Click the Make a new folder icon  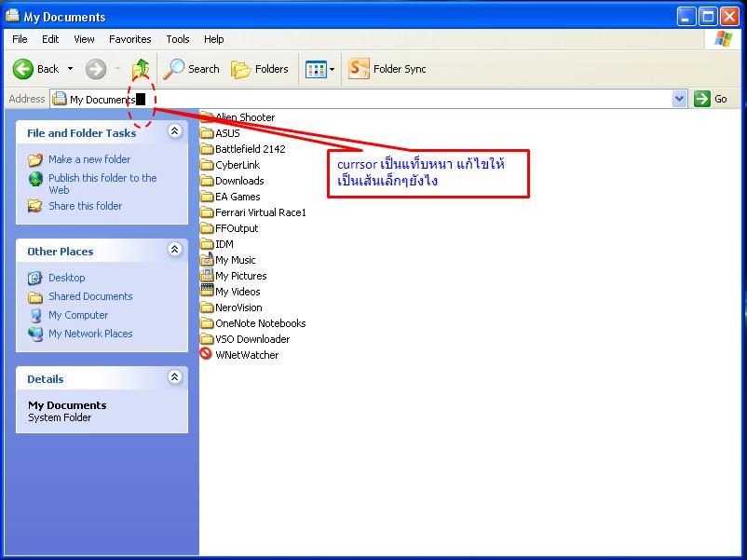pos(35,159)
